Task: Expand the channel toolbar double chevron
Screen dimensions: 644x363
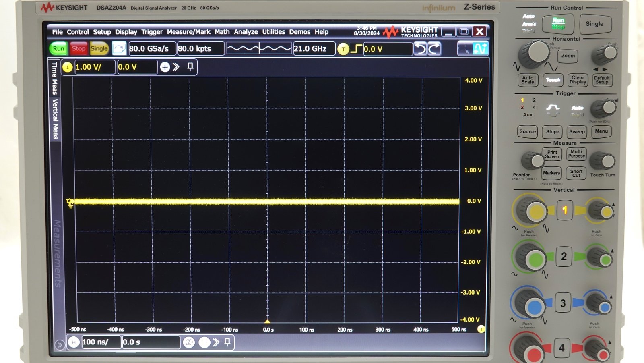Action: click(x=176, y=67)
